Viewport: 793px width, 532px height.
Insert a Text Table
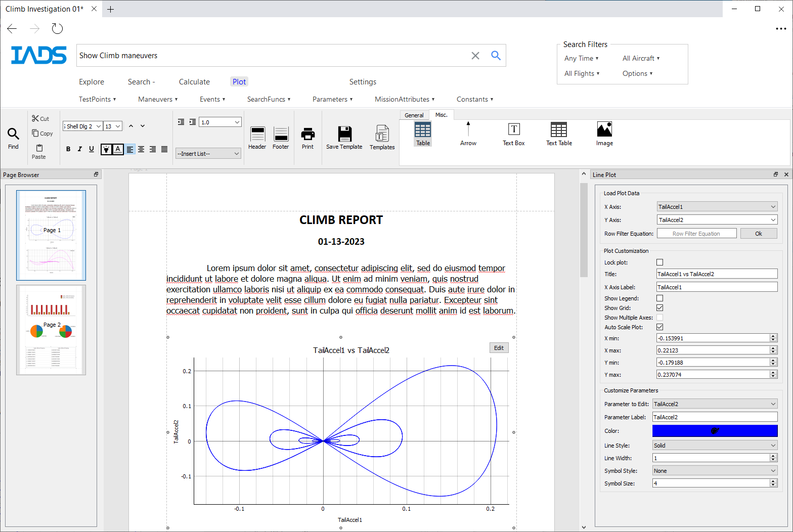[x=559, y=134]
